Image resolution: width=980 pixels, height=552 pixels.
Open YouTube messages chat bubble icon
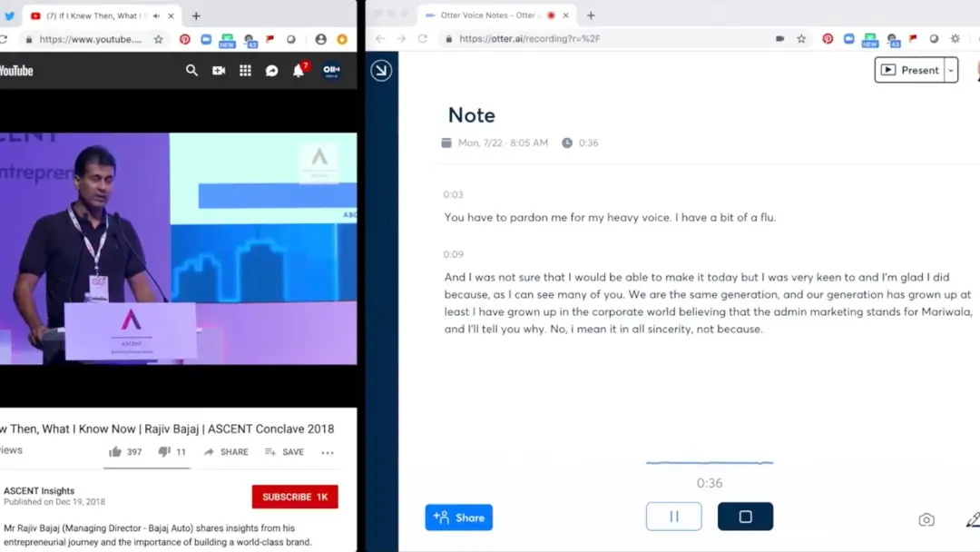(x=272, y=71)
